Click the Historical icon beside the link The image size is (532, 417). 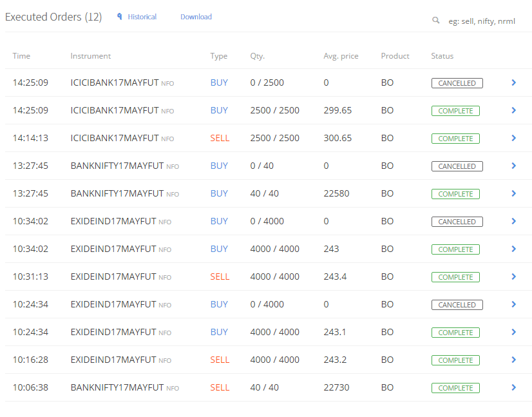tap(119, 17)
